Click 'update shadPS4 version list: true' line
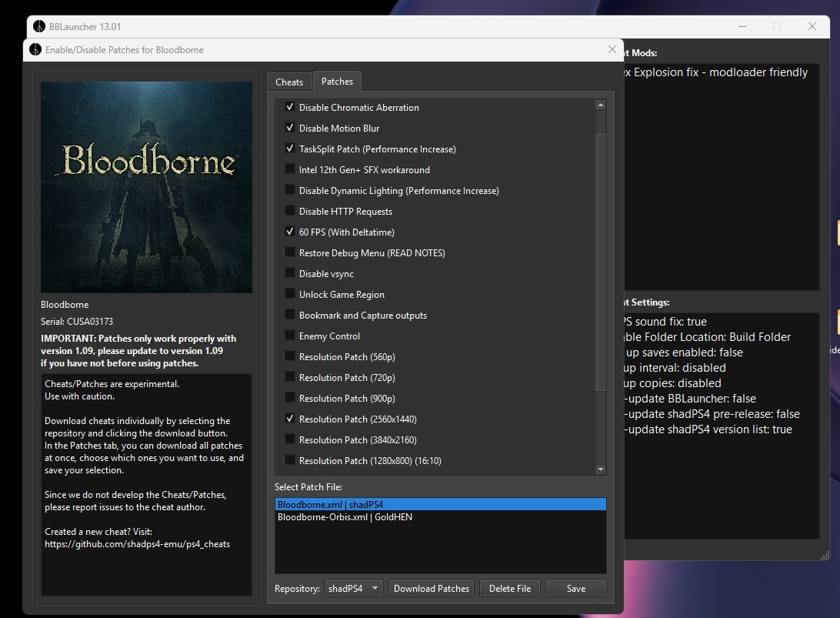 click(708, 429)
